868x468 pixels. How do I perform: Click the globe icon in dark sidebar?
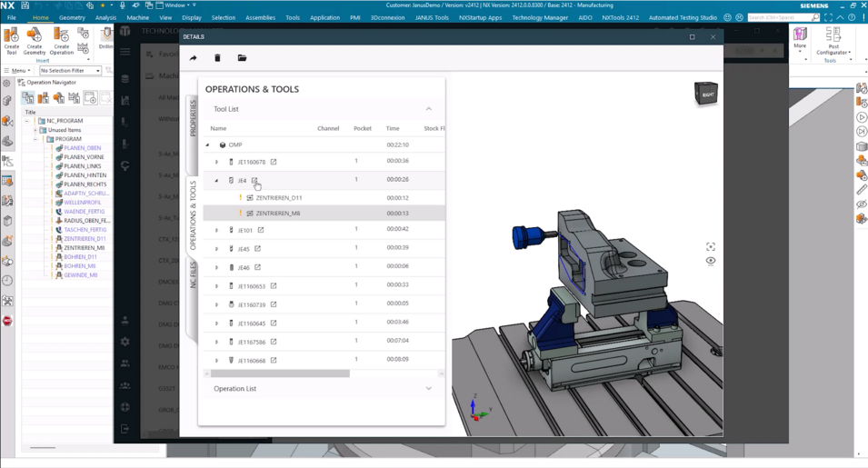tap(125, 406)
